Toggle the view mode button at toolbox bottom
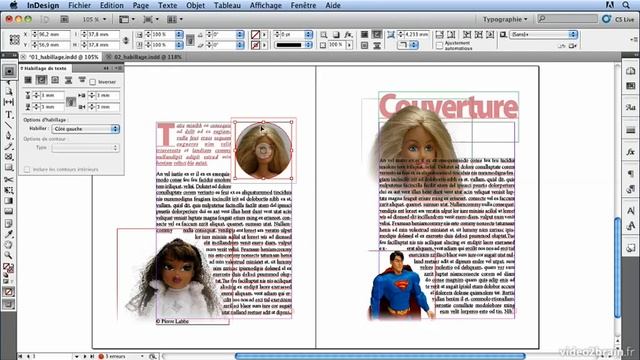Viewport: 640px width, 360px height. (x=9, y=304)
